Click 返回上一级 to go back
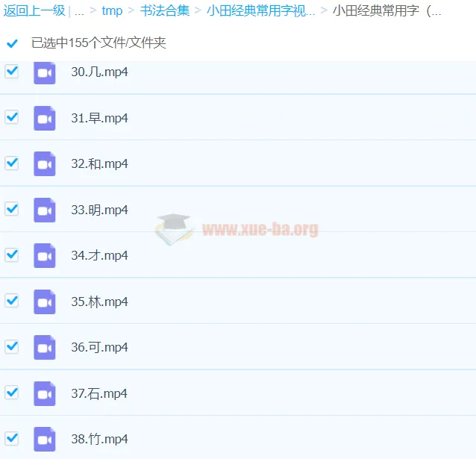Screen dimensions: 476x459 point(34,11)
